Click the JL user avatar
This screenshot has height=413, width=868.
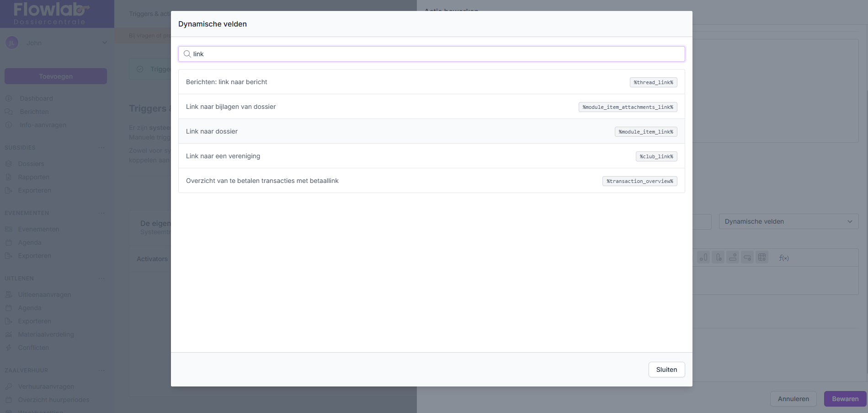11,43
